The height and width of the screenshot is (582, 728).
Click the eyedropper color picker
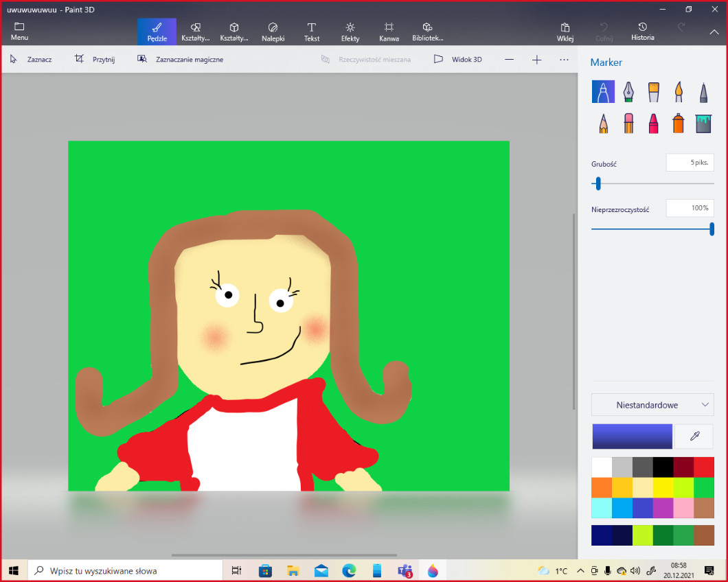(694, 436)
